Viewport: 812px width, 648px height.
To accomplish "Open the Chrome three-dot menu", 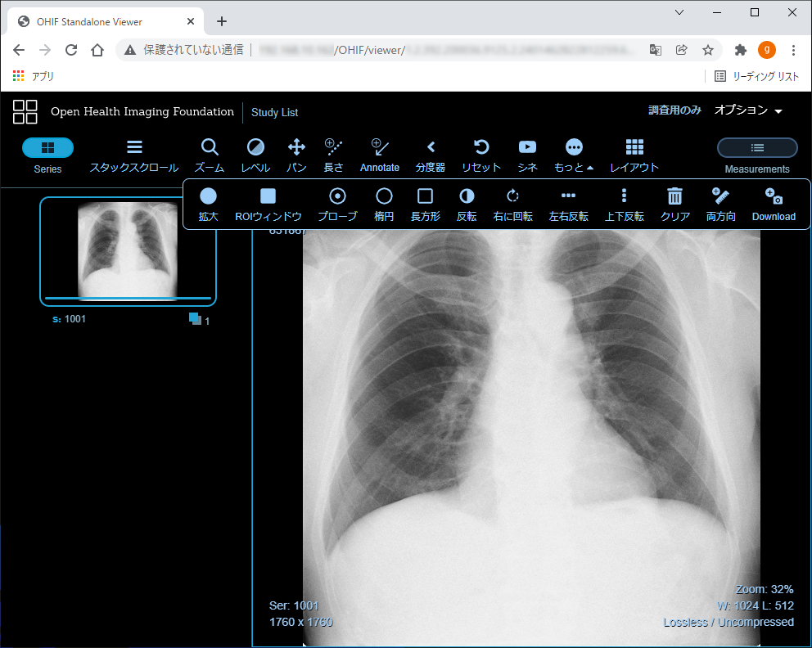I will pos(793,50).
